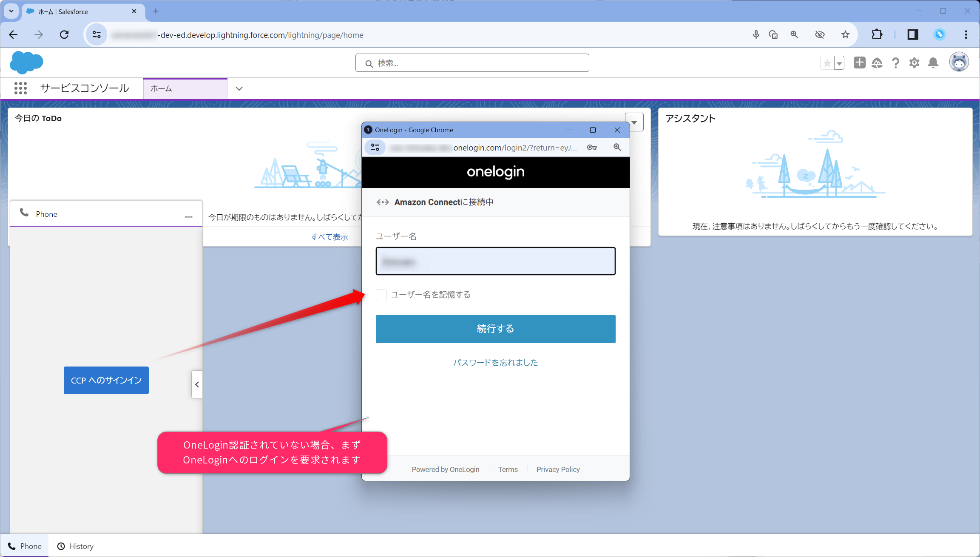
Task: Click the browser forward arrow
Action: coord(39,35)
